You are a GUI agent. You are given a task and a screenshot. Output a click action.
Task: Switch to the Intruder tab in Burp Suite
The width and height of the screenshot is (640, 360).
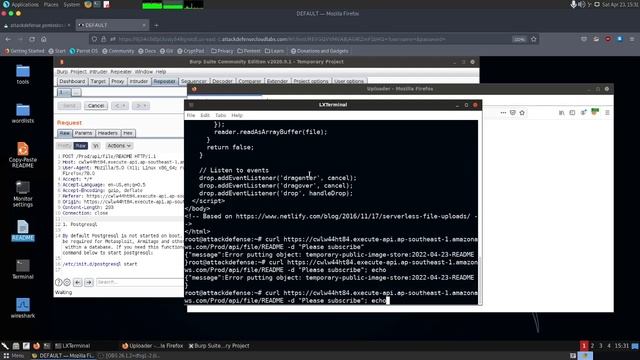click(139, 81)
